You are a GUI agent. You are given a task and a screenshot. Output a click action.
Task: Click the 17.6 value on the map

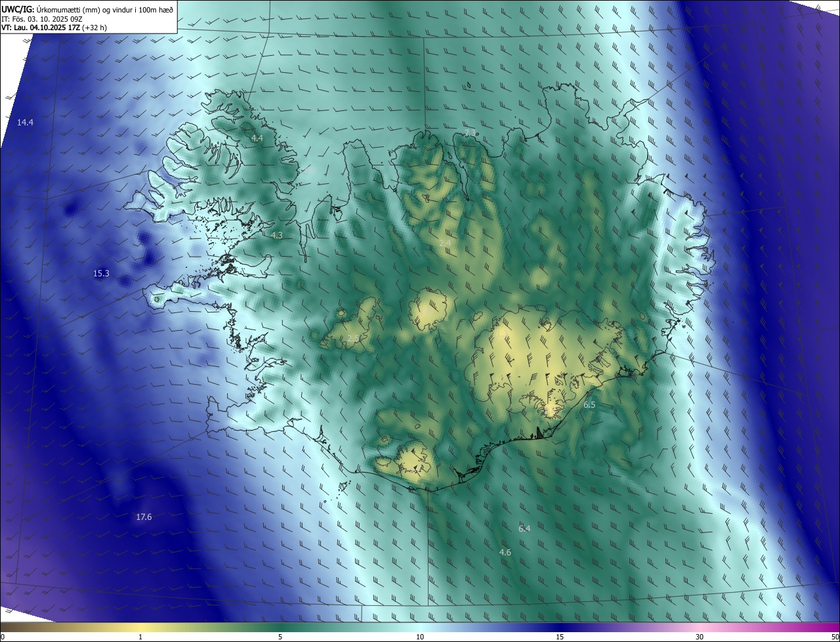(144, 517)
